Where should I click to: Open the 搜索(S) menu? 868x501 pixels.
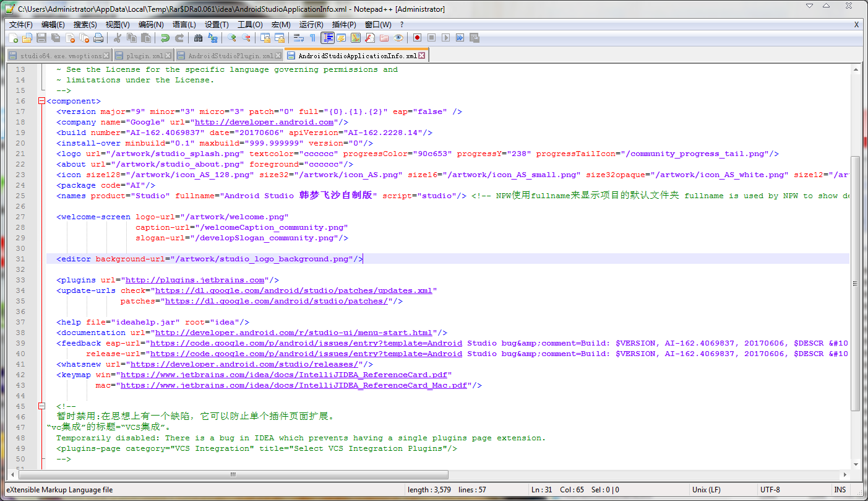(85, 25)
